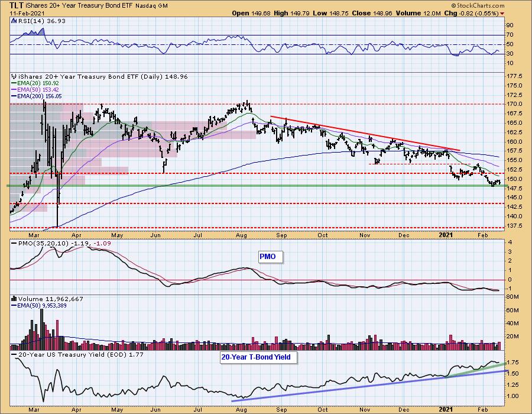Click the red down arrow after Chg
Screen dimensions: 532x414
[x=502, y=14]
